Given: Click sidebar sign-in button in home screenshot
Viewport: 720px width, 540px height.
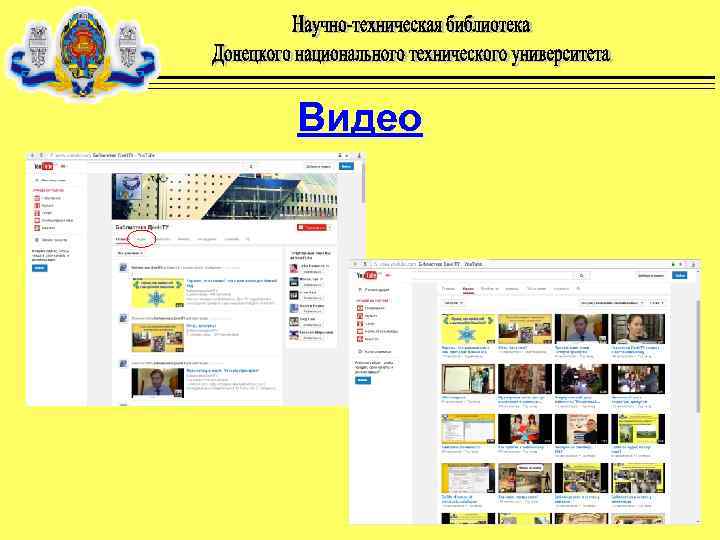Looking at the screenshot, I should 39,268.
